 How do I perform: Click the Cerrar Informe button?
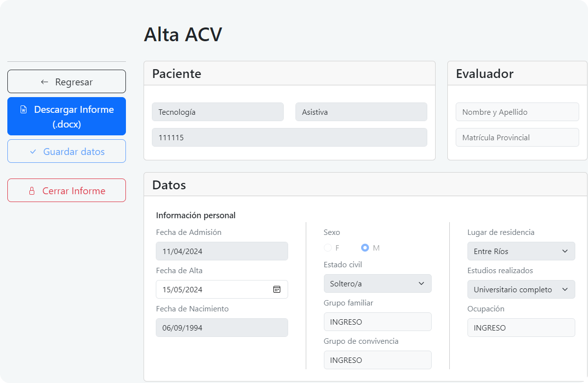67,190
